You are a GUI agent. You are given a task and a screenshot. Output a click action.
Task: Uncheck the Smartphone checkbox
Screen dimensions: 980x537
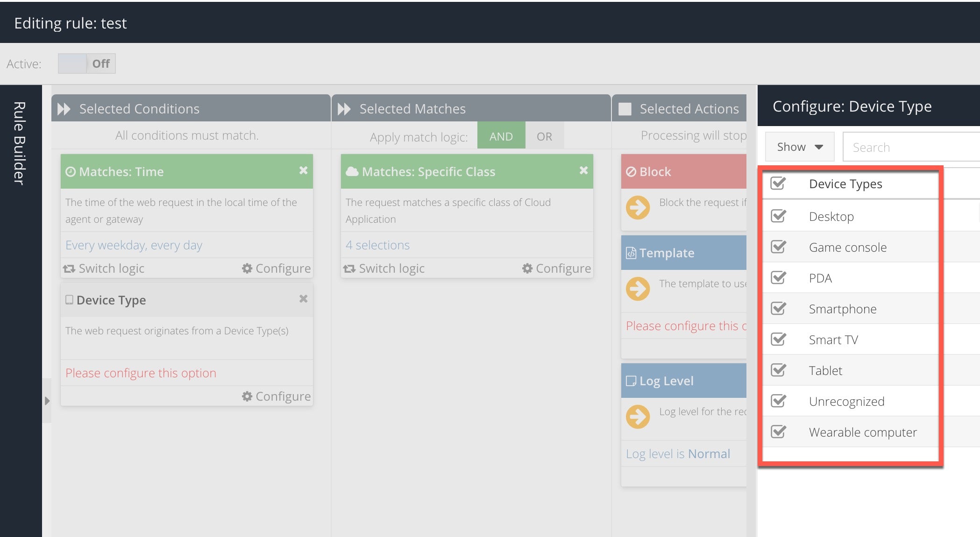pos(778,309)
